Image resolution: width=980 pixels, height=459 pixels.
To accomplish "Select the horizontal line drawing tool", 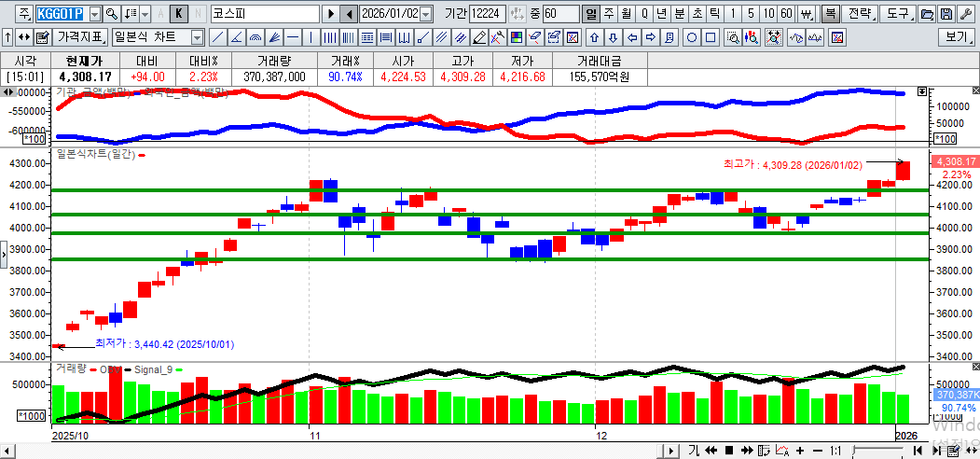I will [x=292, y=37].
